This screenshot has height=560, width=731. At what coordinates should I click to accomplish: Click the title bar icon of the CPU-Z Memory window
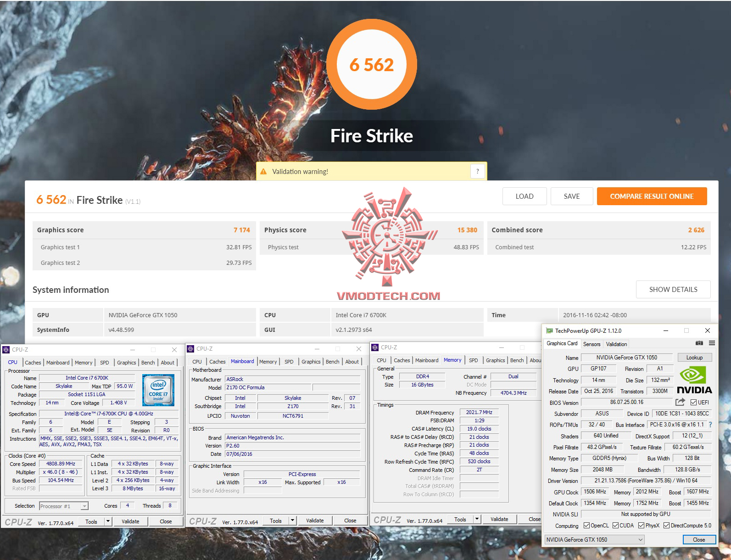(375, 347)
